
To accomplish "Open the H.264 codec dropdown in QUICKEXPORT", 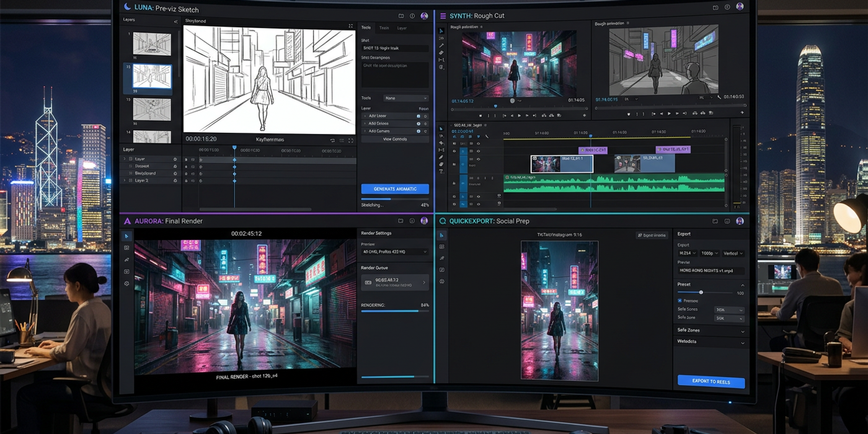I will pyautogui.click(x=689, y=254).
